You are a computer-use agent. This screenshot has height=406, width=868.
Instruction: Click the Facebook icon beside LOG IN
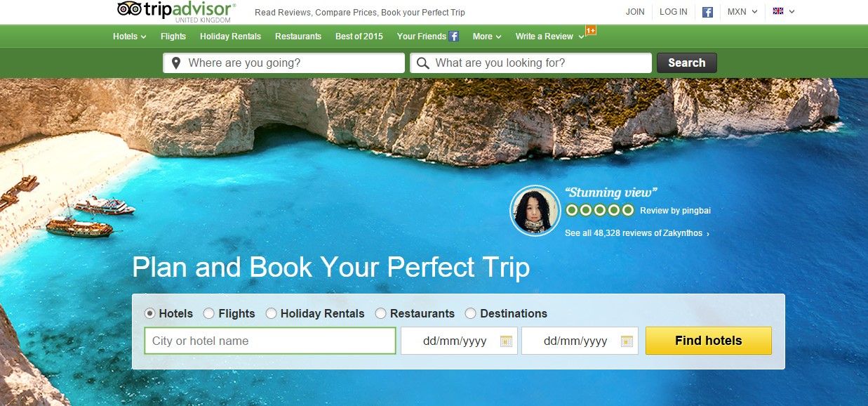click(x=707, y=12)
